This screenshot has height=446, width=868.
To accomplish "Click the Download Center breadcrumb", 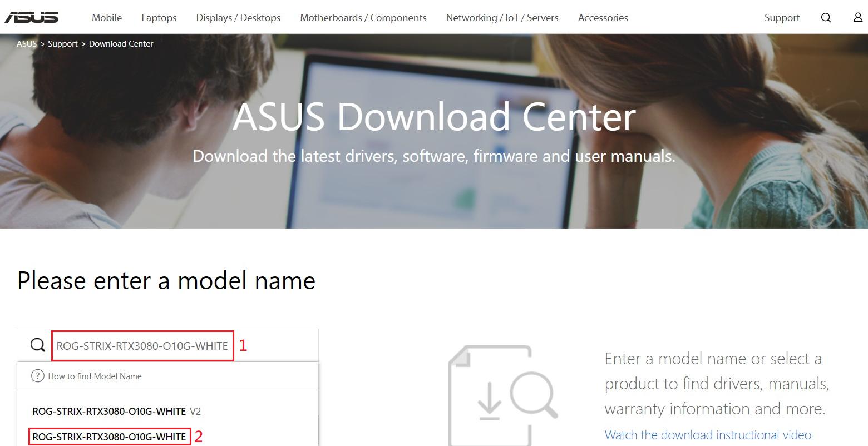I will [x=121, y=44].
